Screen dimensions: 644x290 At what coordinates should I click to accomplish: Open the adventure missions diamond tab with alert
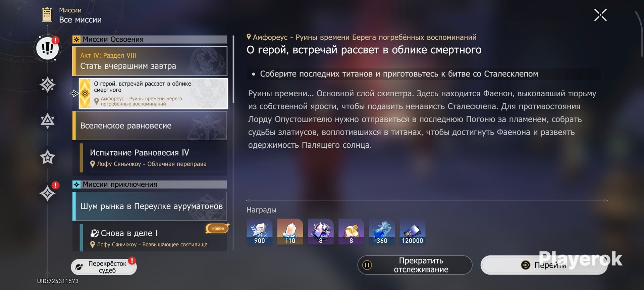(48, 193)
